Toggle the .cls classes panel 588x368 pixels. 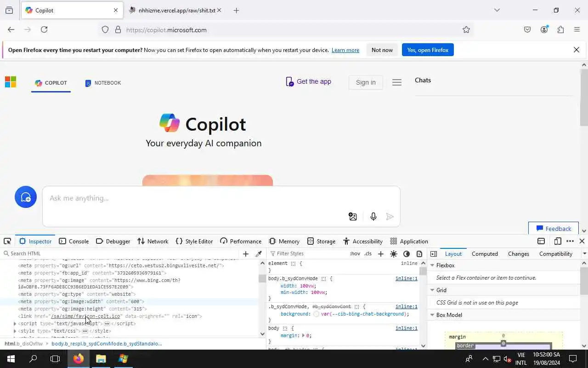(368, 253)
